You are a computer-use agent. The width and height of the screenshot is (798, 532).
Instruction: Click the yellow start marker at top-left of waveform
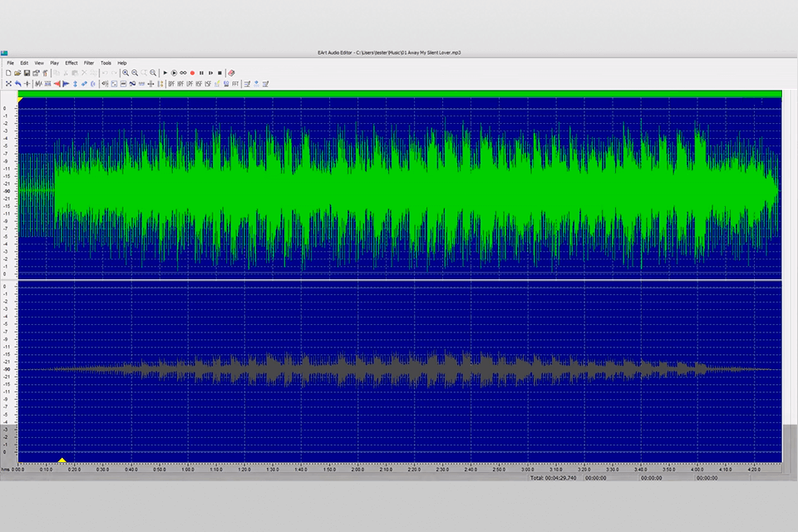pos(20,100)
